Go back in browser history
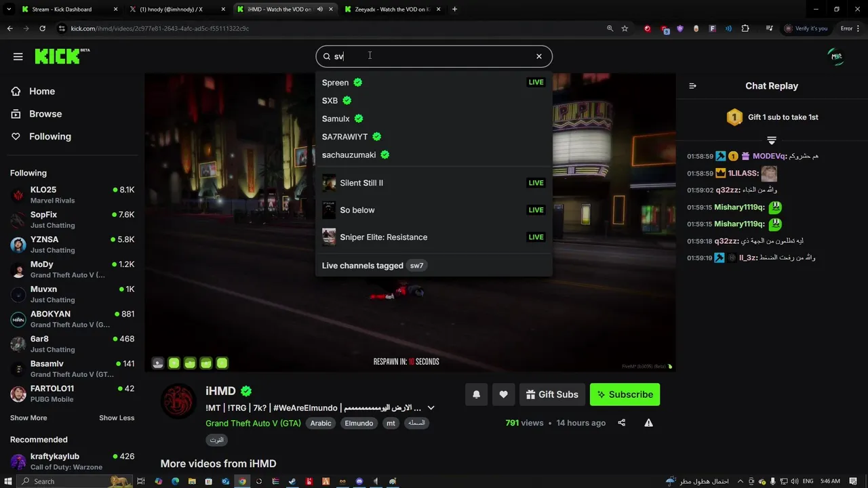The image size is (868, 488). [x=9, y=28]
